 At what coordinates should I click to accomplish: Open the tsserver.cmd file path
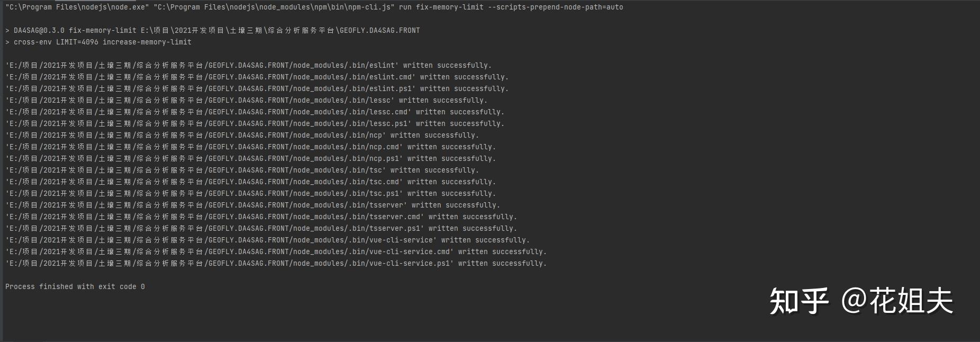(215, 217)
